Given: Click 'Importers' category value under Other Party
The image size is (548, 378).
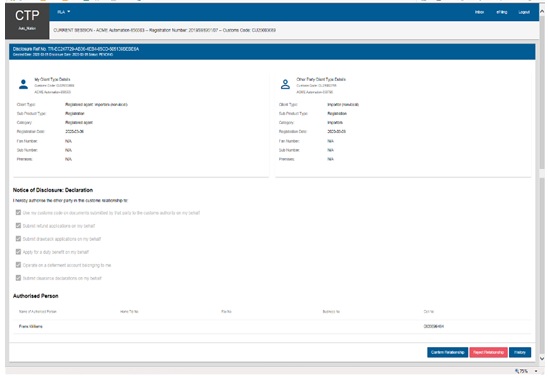Looking at the screenshot, I should (x=335, y=123).
